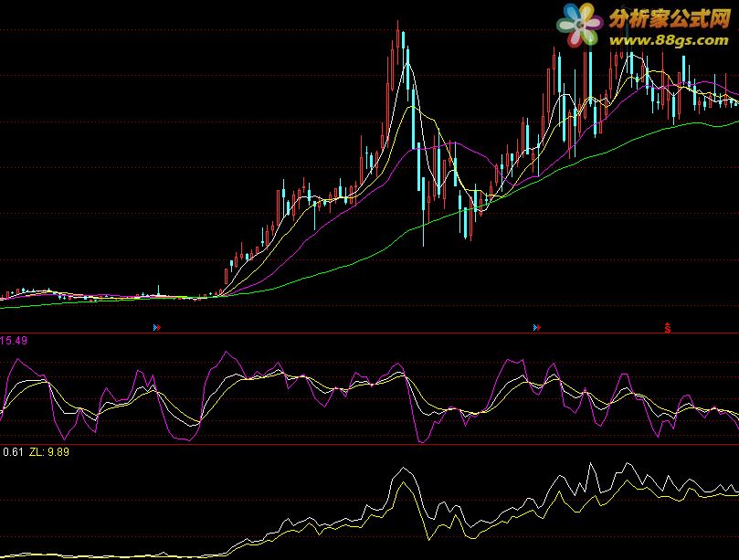
Task: Click the first blue-red arrow marker
Action: point(157,327)
